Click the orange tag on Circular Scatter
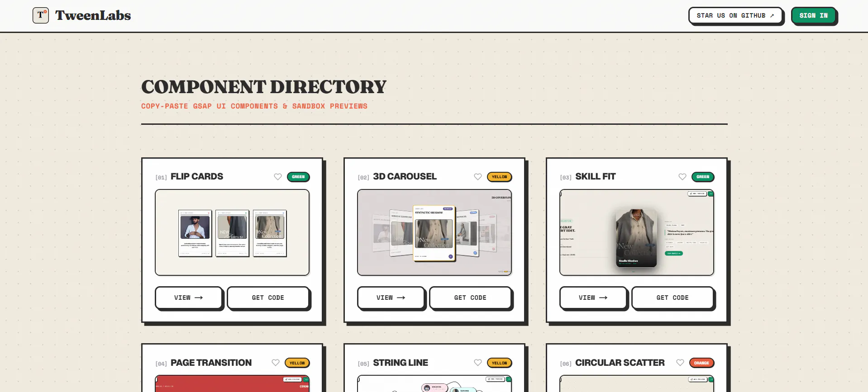This screenshot has height=392, width=868. (x=701, y=363)
